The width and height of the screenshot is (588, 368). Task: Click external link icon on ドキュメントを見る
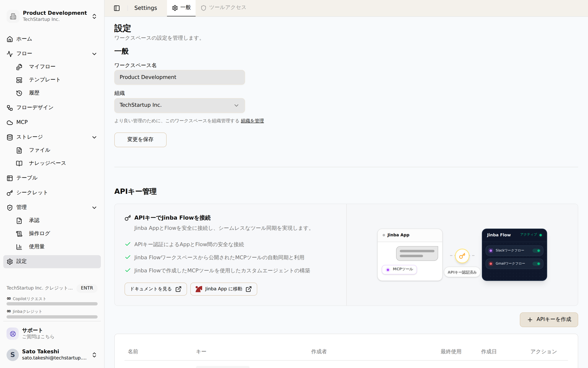[178, 289]
